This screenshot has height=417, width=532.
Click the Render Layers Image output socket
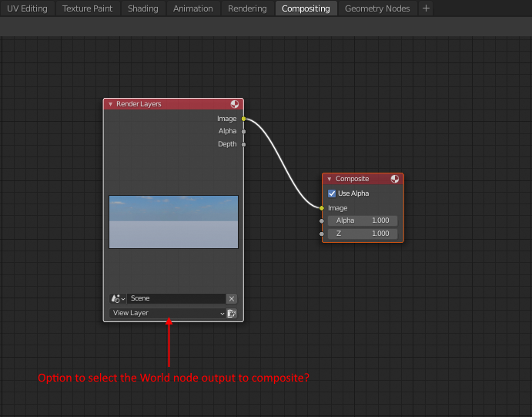pos(243,119)
